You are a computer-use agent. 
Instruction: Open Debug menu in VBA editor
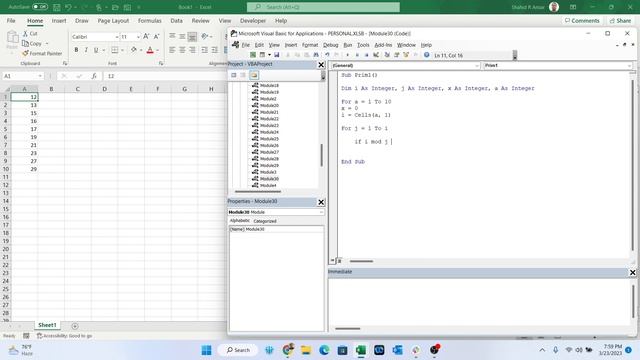click(331, 45)
